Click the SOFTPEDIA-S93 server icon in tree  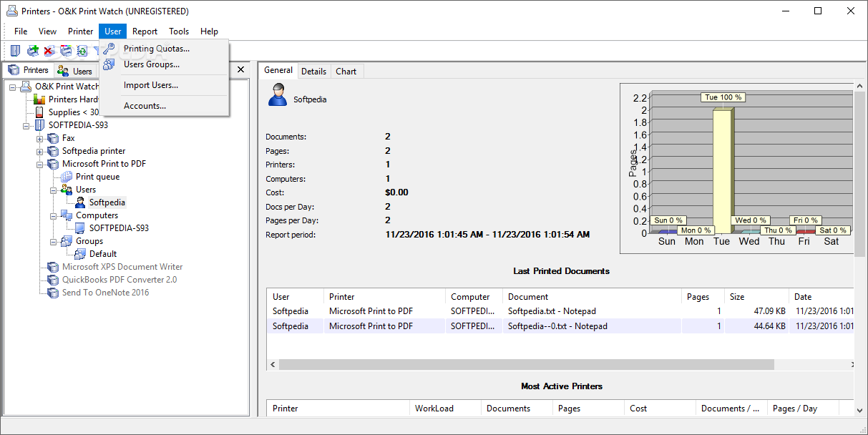point(39,125)
